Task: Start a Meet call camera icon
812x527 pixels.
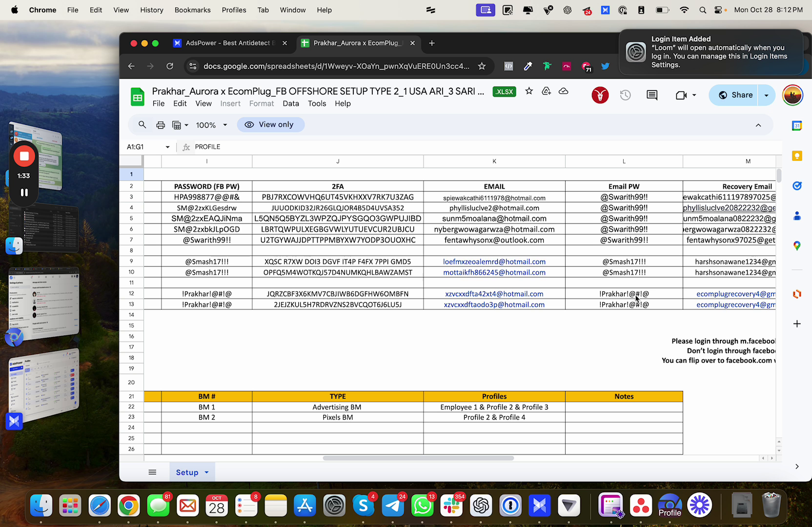Action: (x=681, y=95)
